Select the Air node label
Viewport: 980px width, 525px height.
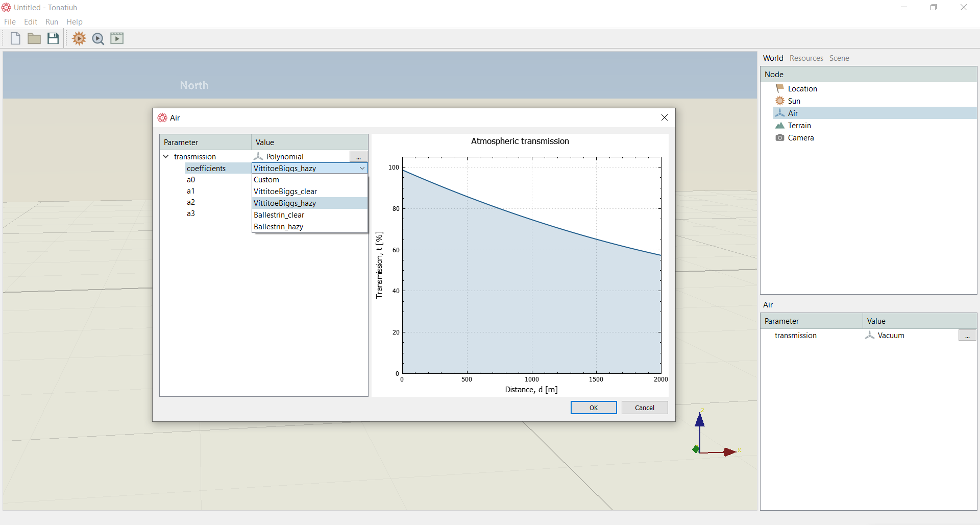tap(793, 113)
